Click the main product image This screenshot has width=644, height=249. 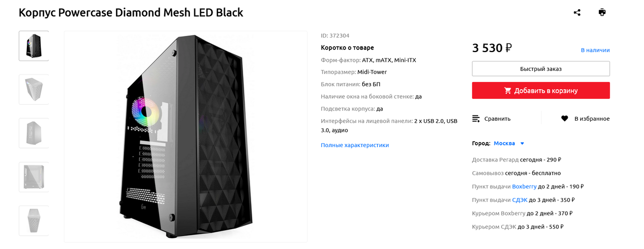coord(186,136)
